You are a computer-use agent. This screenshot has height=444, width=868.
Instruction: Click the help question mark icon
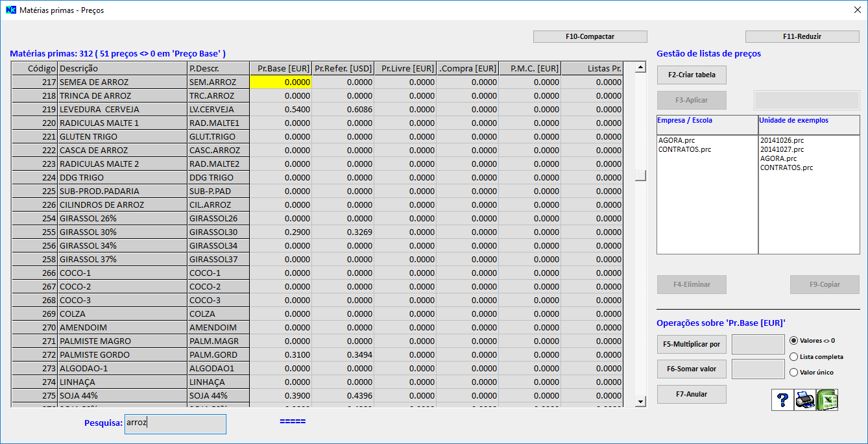pos(782,400)
